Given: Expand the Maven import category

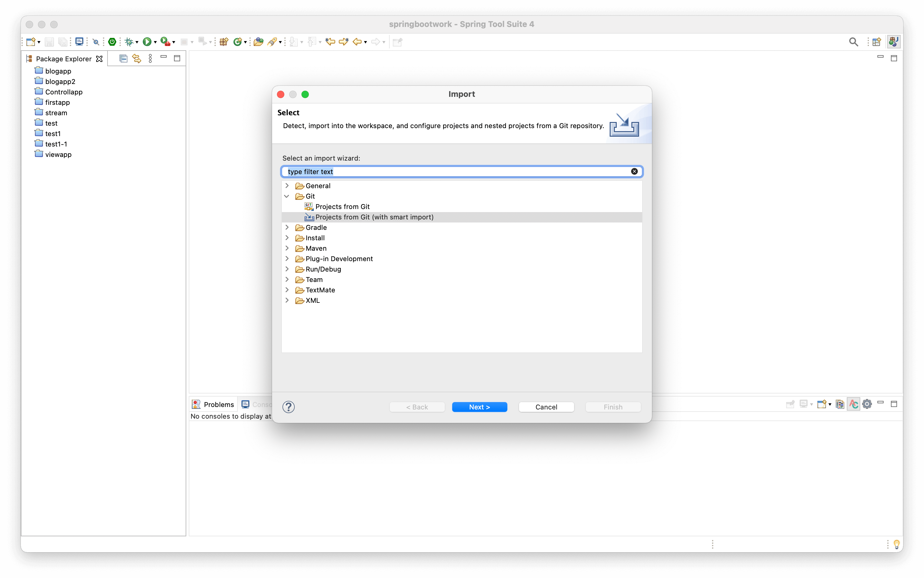Looking at the screenshot, I should tap(287, 248).
